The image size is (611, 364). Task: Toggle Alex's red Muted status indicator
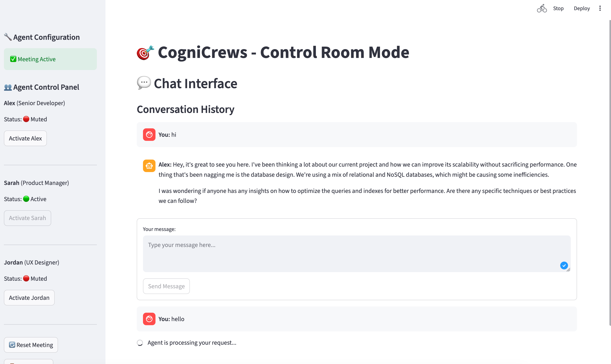click(x=26, y=119)
